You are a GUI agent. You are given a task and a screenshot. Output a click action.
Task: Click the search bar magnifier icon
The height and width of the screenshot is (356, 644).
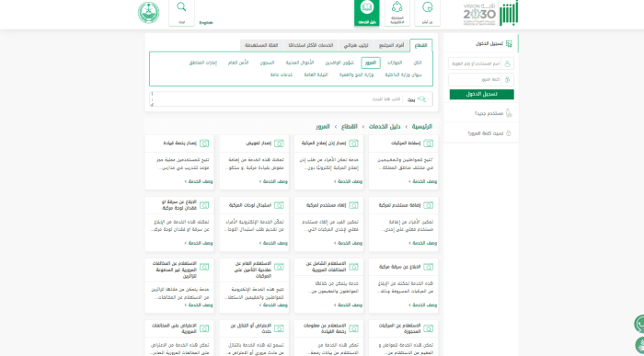pyautogui.click(x=421, y=99)
